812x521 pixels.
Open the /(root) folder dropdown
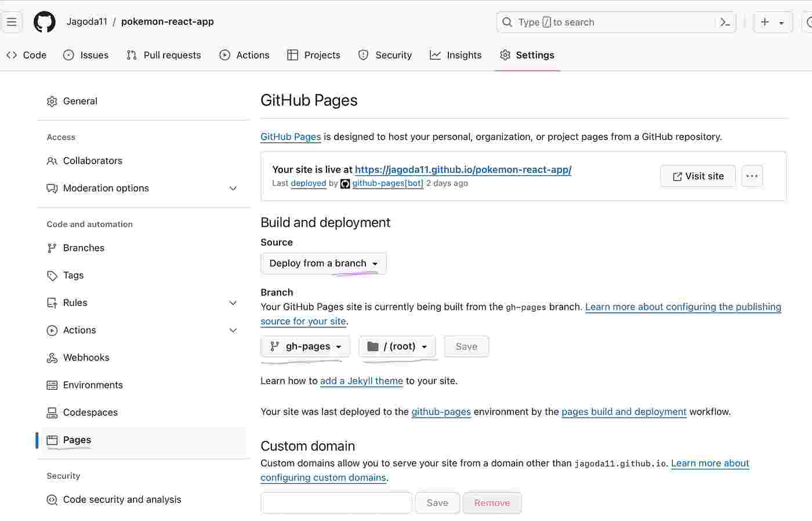(x=397, y=346)
